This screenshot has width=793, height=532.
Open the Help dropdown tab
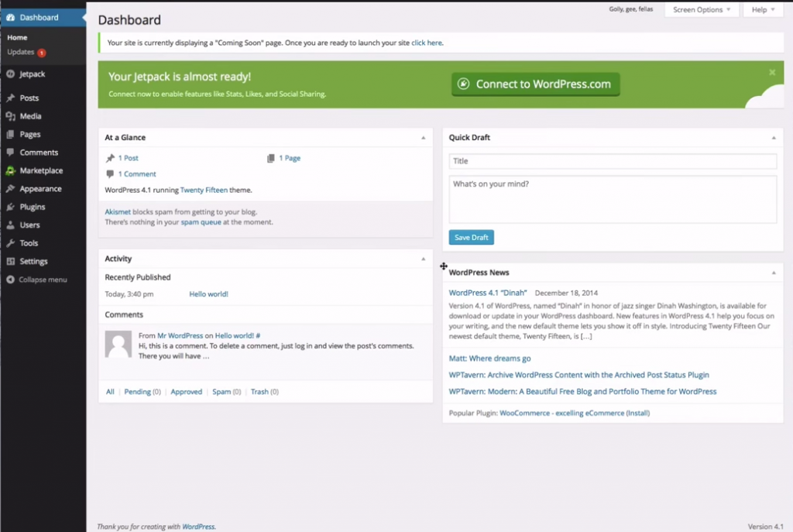click(763, 9)
